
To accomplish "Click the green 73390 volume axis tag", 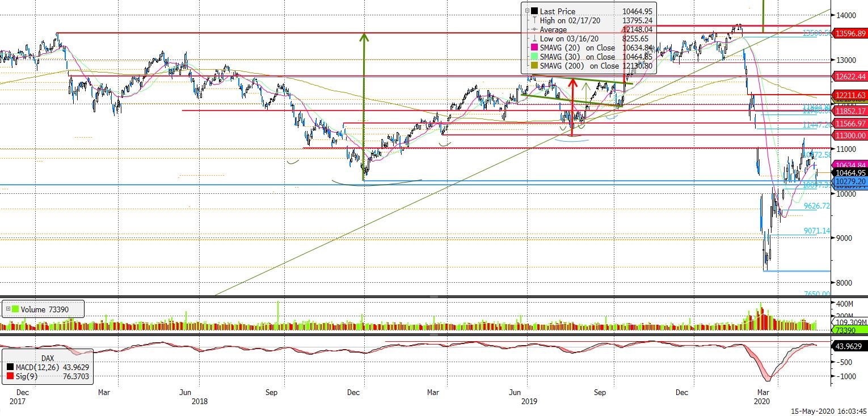I will point(849,330).
